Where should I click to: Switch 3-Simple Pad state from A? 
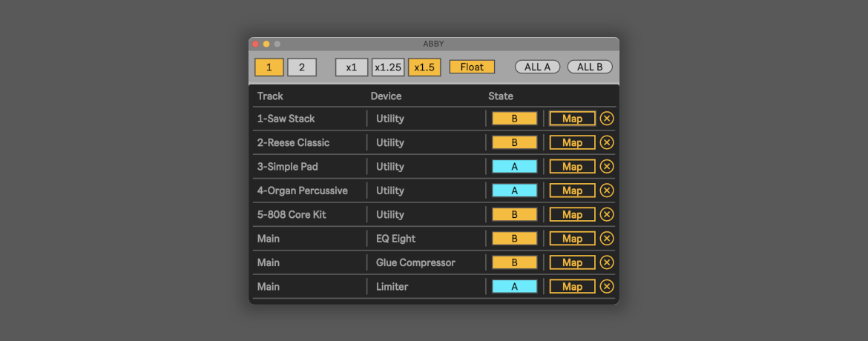coord(514,167)
